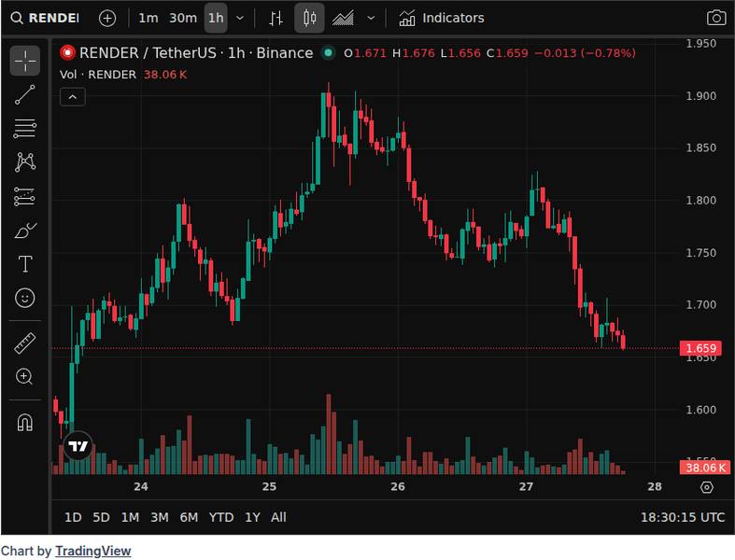Collapse the indicator legend with the caret button
Image resolution: width=735 pixels, height=560 pixels.
(73, 96)
